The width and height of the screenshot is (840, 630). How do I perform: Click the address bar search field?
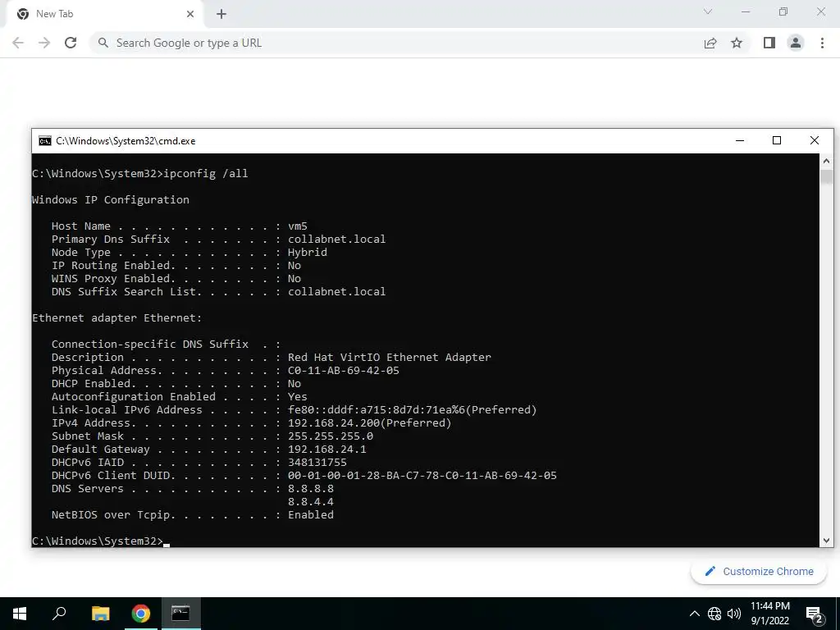click(x=396, y=43)
